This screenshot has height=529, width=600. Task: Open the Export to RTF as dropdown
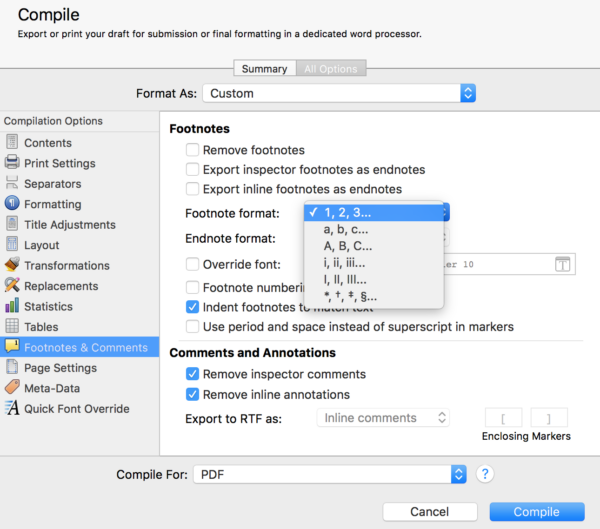click(x=383, y=418)
